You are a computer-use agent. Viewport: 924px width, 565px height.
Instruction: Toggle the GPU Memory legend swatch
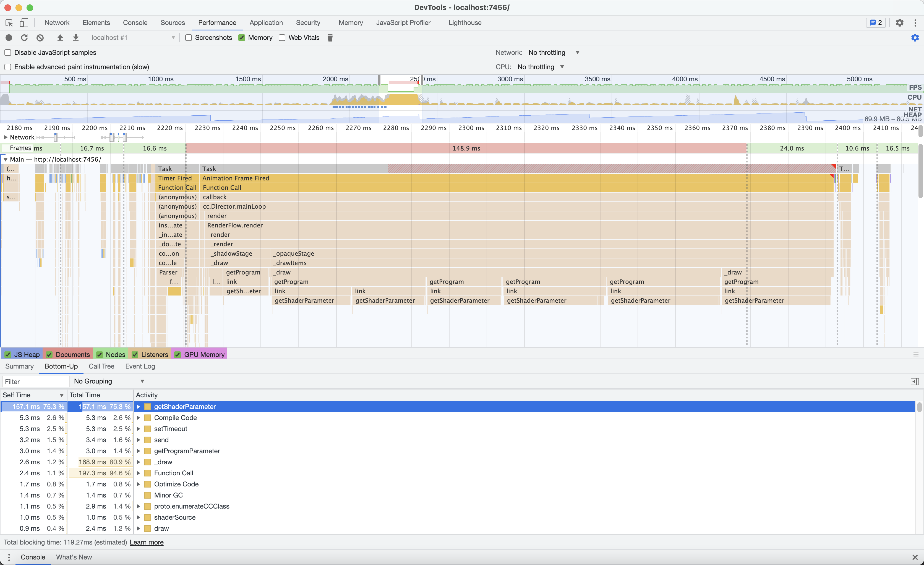pyautogui.click(x=178, y=354)
